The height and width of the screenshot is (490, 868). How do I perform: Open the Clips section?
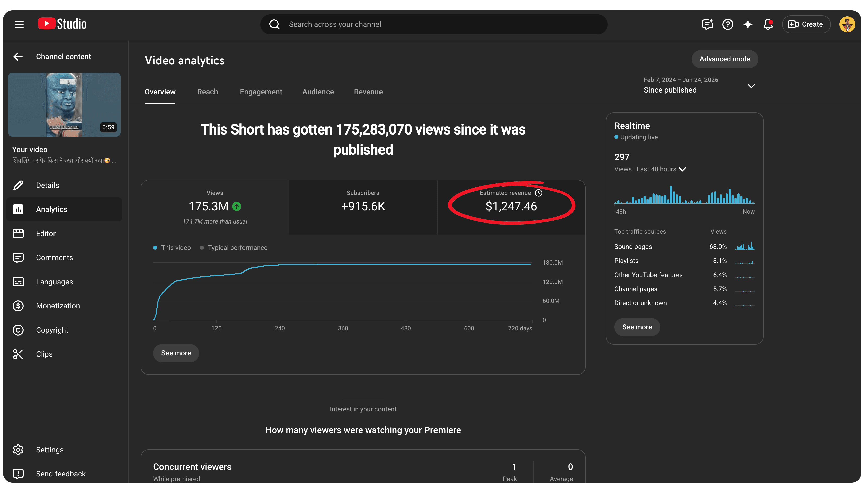pyautogui.click(x=44, y=354)
